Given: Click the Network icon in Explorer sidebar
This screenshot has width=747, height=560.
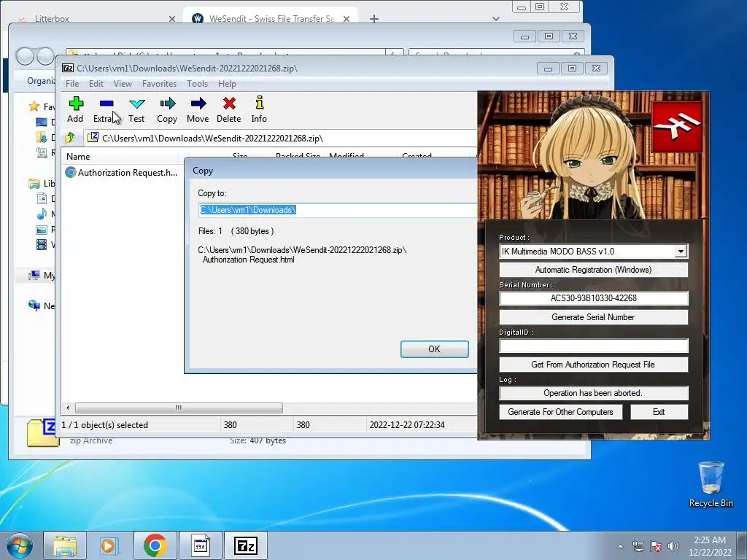Looking at the screenshot, I should (x=34, y=306).
